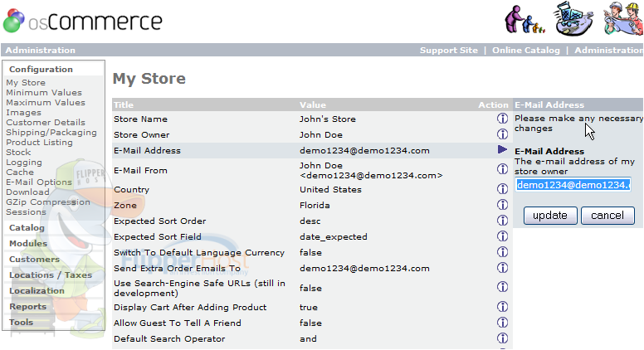
Task: Open Download in the sidebar
Action: [27, 192]
